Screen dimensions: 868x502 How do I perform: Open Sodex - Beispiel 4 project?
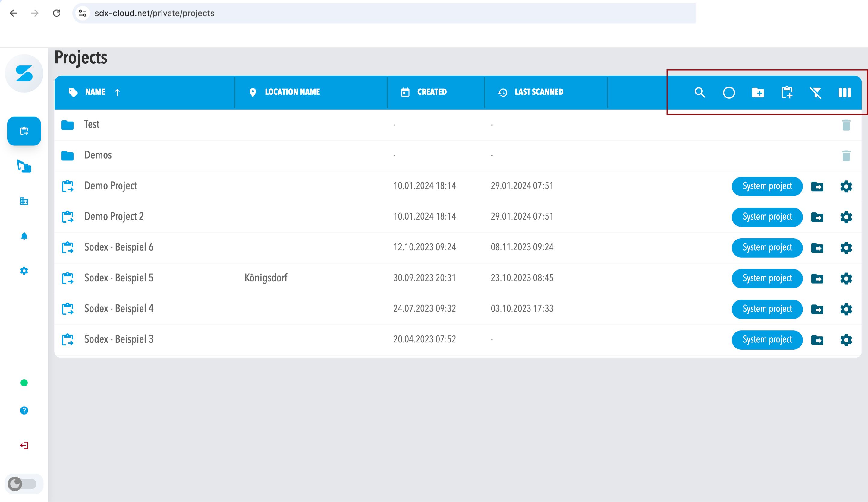click(458, 309)
